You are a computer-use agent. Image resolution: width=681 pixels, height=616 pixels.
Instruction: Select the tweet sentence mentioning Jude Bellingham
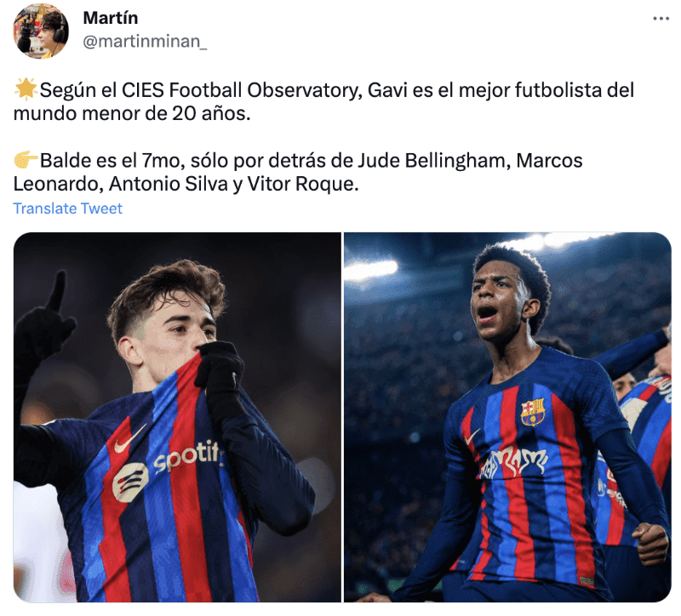pyautogui.click(x=297, y=172)
